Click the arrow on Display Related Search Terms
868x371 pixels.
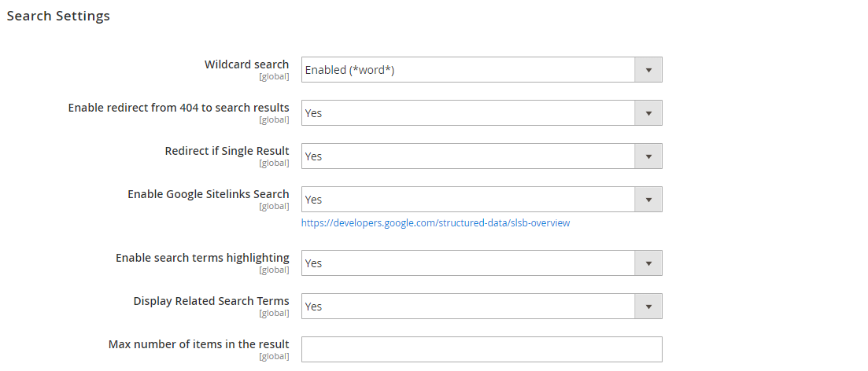point(648,307)
